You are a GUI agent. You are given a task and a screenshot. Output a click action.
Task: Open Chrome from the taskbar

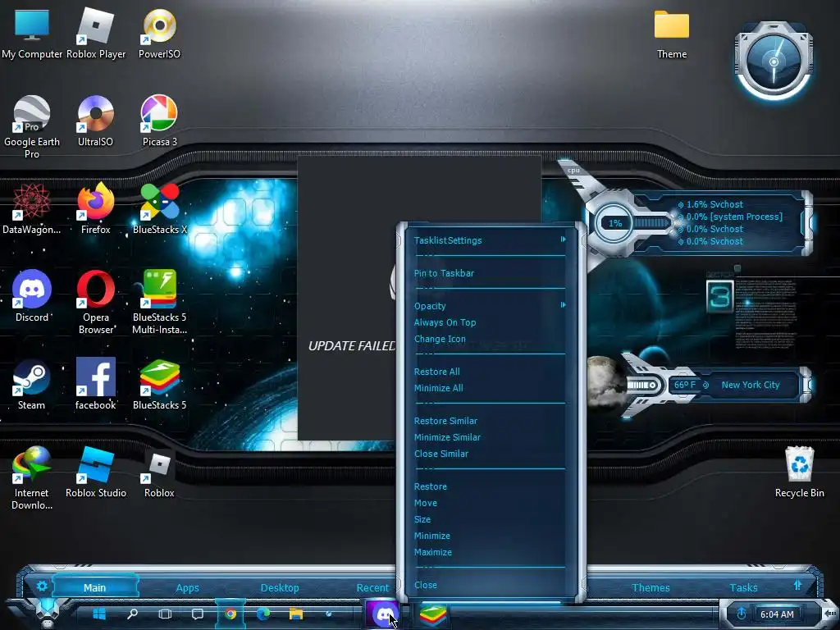tap(231, 614)
